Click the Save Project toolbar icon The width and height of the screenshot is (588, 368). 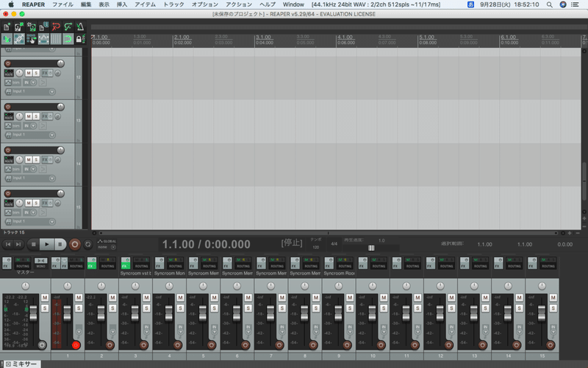31,27
